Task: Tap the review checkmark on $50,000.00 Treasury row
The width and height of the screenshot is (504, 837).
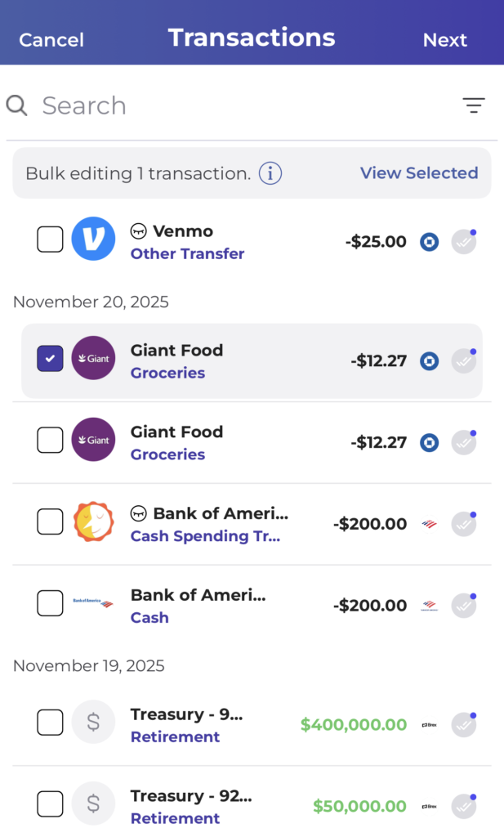Action: click(x=464, y=806)
